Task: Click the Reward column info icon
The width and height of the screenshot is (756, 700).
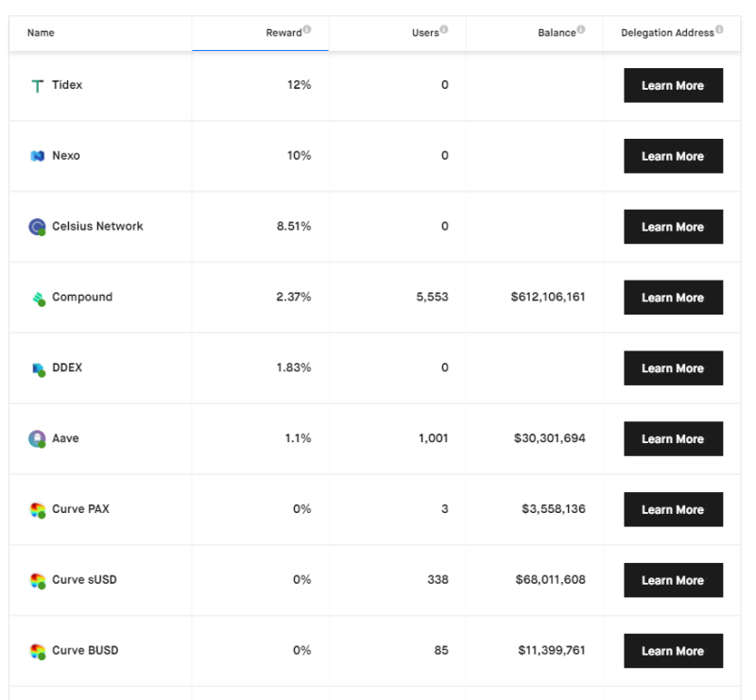Action: 307,29
